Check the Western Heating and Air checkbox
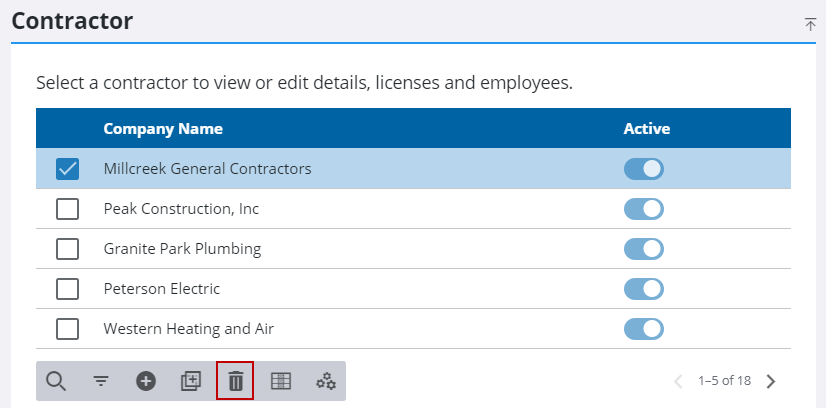Screen dimensions: 826x408 [67, 329]
